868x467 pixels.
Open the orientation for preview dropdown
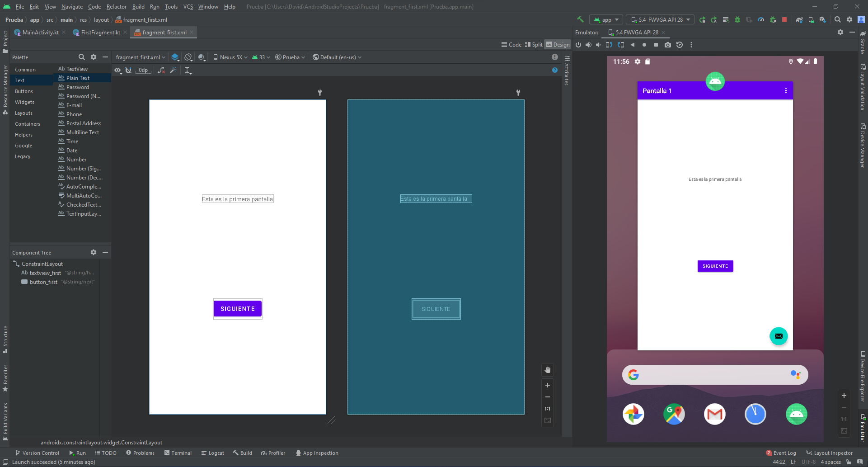coord(188,57)
